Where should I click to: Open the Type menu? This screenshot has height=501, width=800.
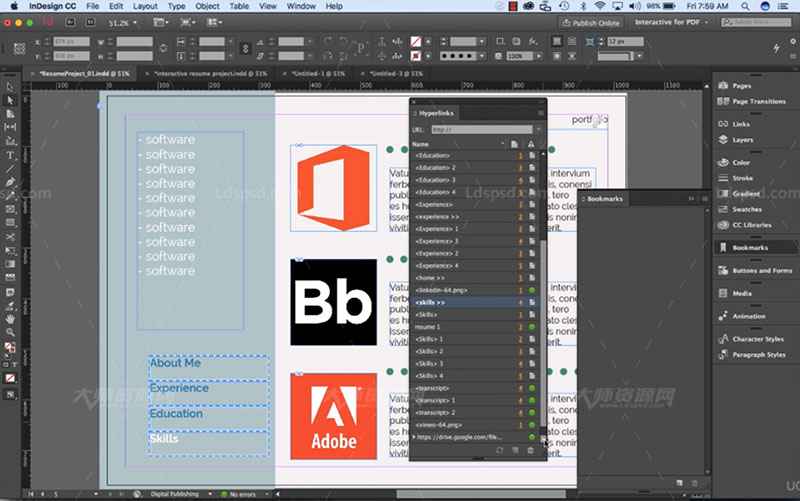(177, 6)
